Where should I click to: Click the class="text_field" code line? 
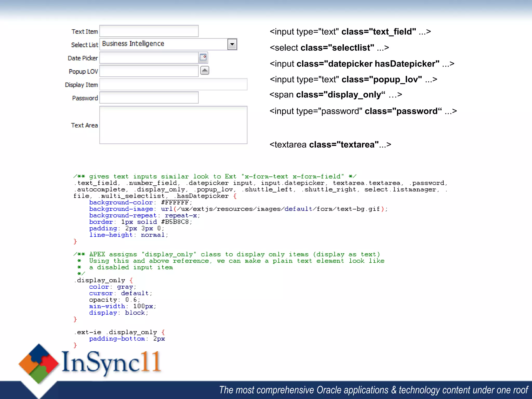click(350, 32)
